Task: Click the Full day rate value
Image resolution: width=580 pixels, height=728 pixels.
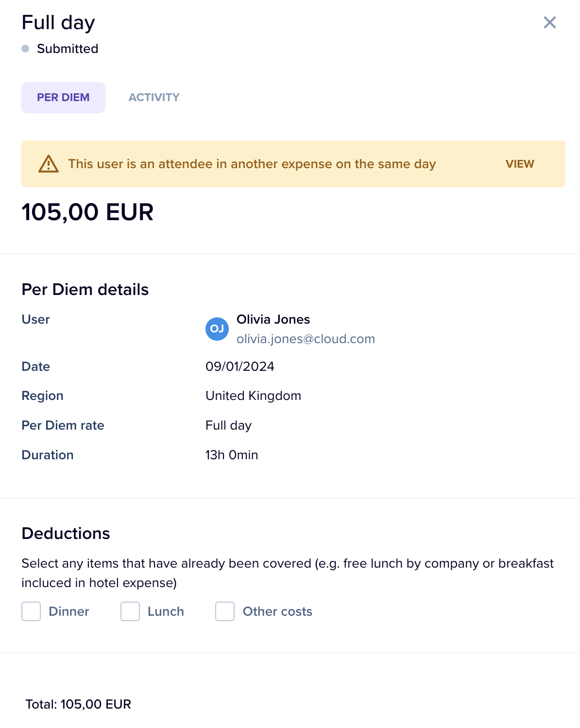Action: point(228,425)
